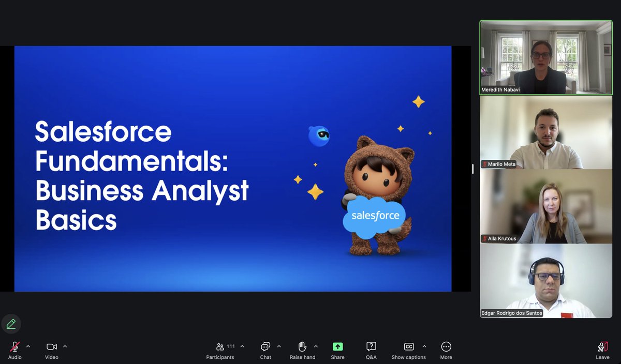
Task: Click the Participants label text
Action: click(220, 357)
